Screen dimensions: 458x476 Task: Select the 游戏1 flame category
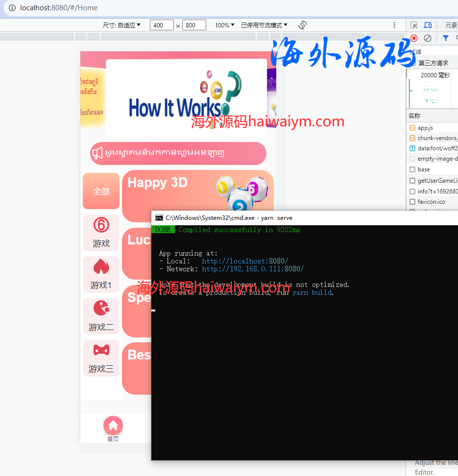coord(101,274)
